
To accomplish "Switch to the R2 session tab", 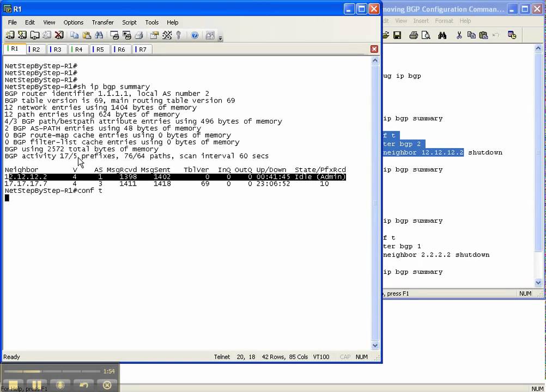I will tap(36, 50).
